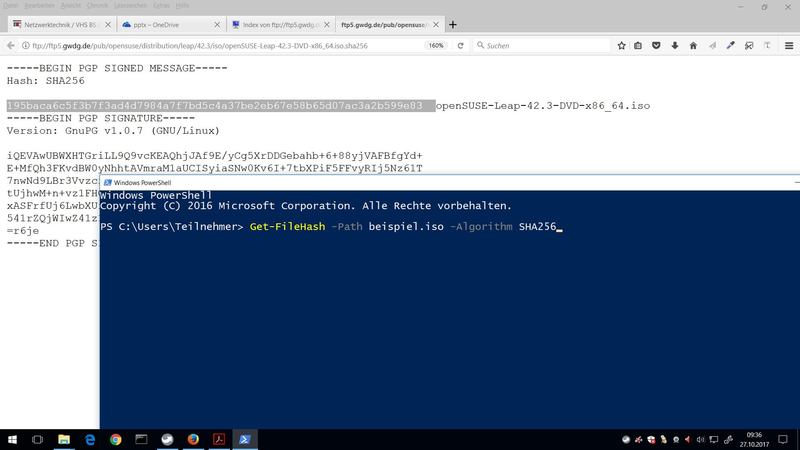
Task: Open File Explorer from the taskbar
Action: point(64,439)
